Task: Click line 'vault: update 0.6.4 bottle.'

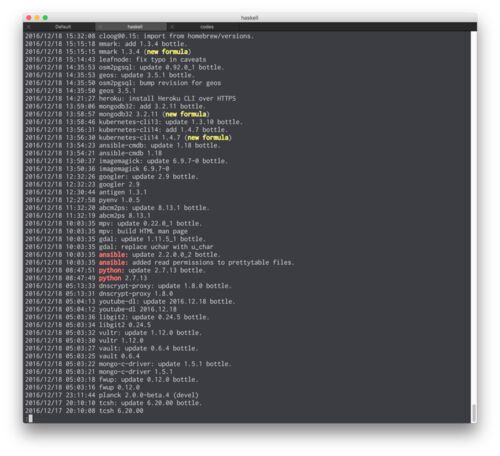Action: (148, 348)
